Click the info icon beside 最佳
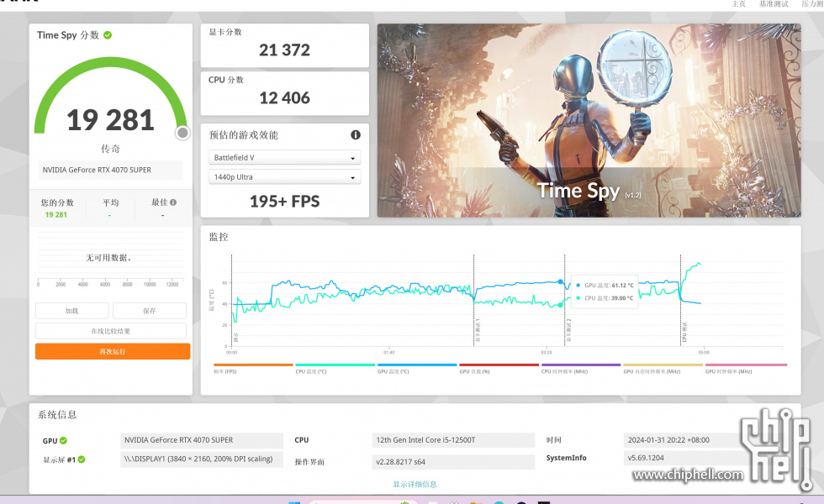The image size is (824, 504). (x=173, y=202)
